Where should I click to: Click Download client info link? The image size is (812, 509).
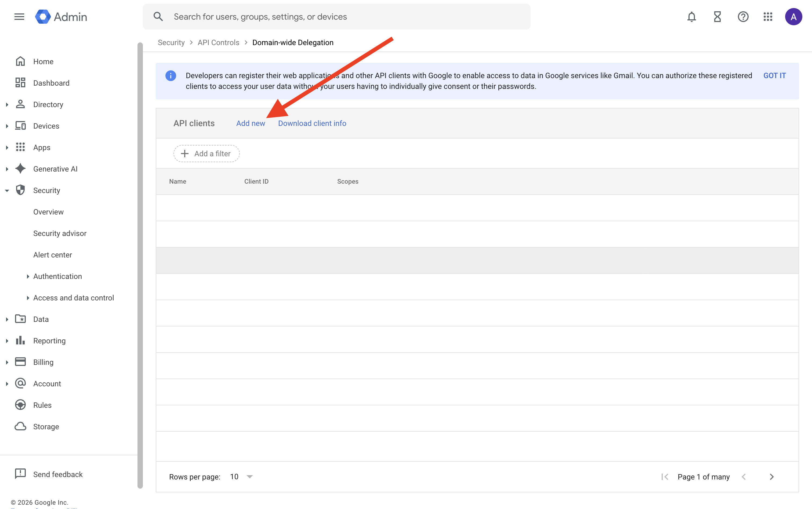312,123
